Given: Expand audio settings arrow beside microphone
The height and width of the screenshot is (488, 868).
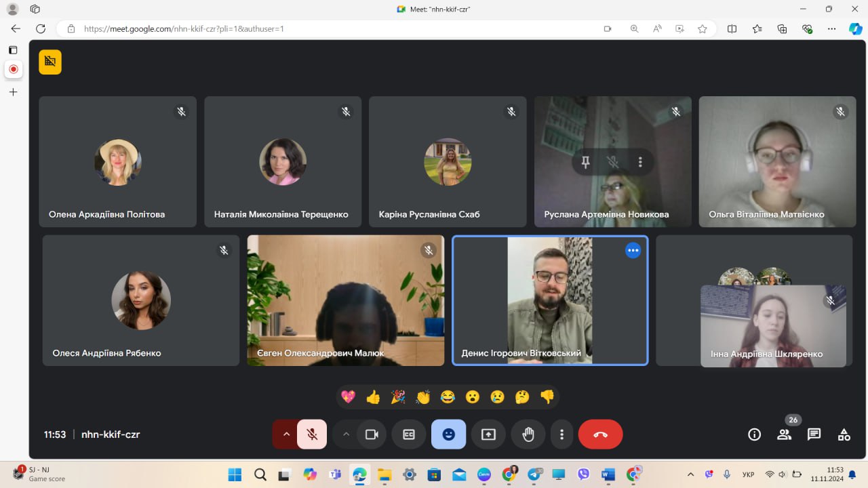Looking at the screenshot, I should coord(286,434).
